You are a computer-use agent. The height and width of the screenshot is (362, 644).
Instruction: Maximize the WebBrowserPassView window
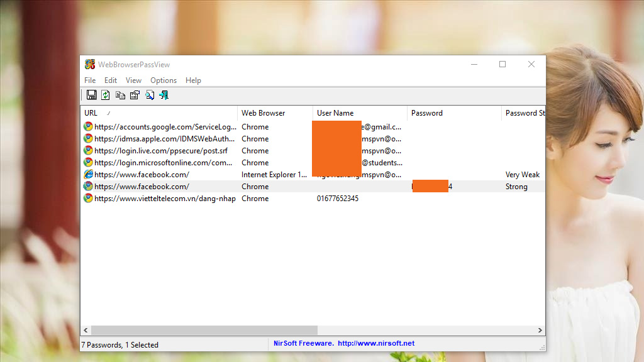[502, 65]
